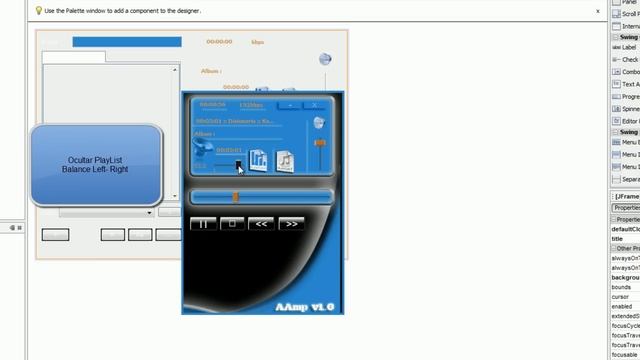Screen dimensions: 640x360
Task: Click the orange volume slider knob in AAmp
Action: [x=320, y=143]
